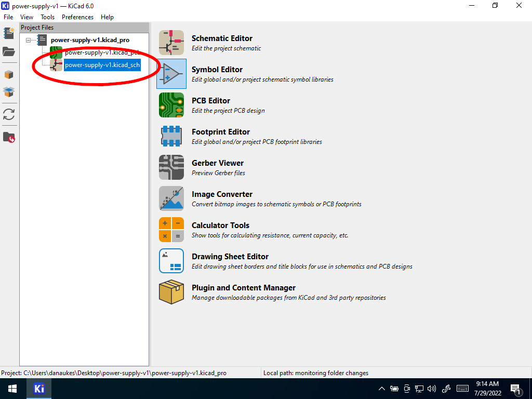Click the Gerber Viewer title text

[x=218, y=163]
